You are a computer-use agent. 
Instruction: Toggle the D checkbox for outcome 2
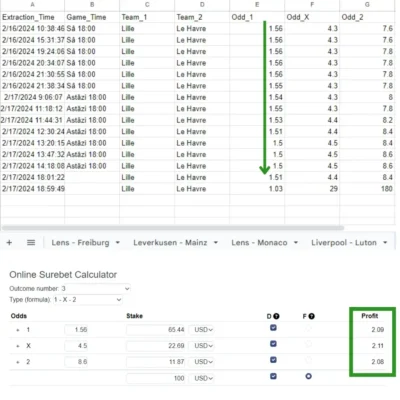(x=273, y=360)
